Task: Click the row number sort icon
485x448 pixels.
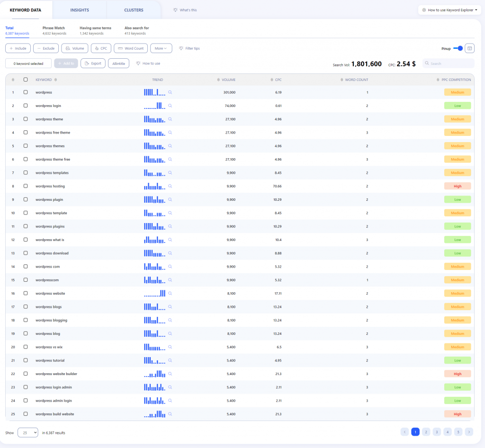Action: click(x=13, y=80)
